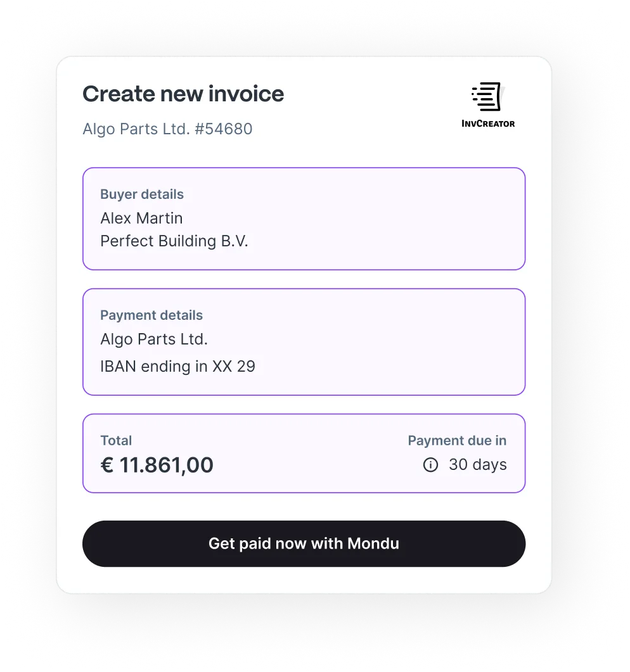Click the IBAN ending in XX 29 line

click(x=177, y=367)
